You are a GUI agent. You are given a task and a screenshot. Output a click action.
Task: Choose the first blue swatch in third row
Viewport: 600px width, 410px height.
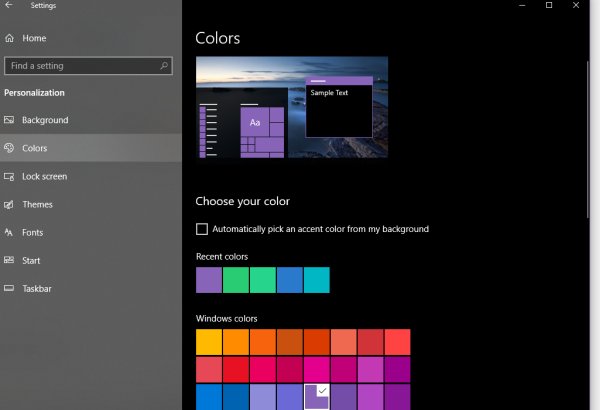click(x=209, y=397)
